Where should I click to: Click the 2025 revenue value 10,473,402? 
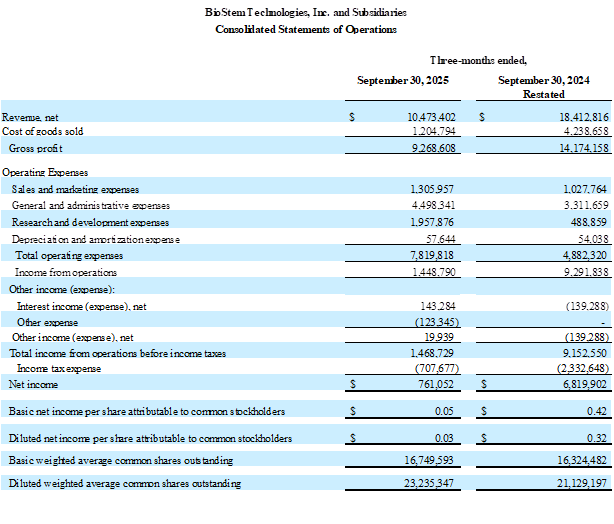pos(431,117)
